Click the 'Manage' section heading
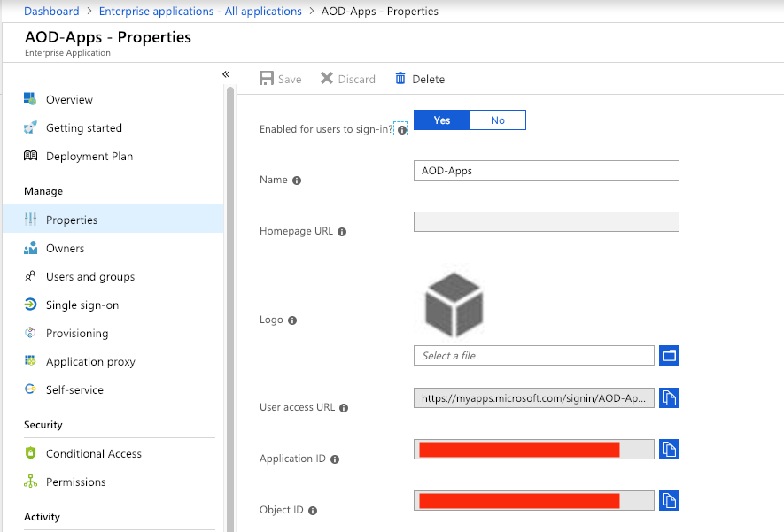The width and height of the screenshot is (784, 532). click(43, 191)
